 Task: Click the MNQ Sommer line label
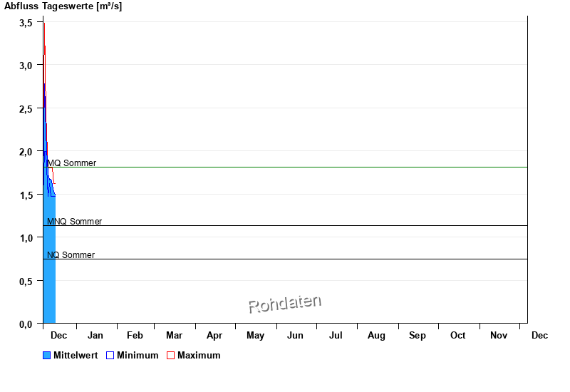point(74,222)
